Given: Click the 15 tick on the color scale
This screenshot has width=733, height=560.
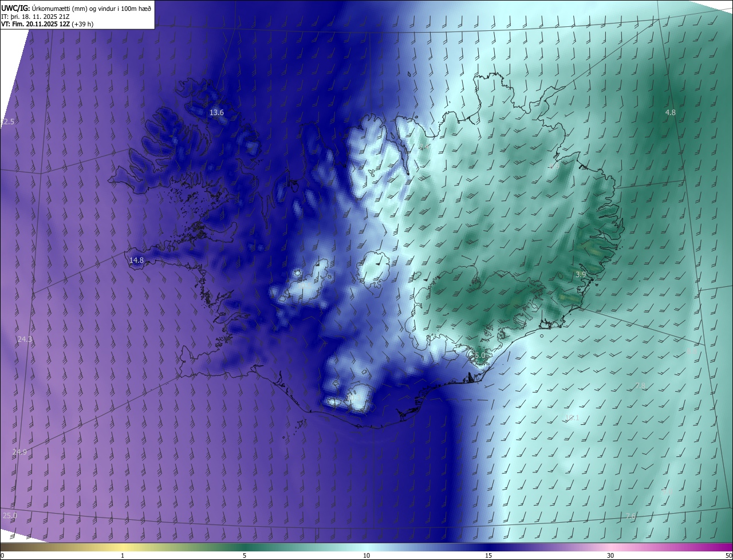Looking at the screenshot, I should pos(488,555).
